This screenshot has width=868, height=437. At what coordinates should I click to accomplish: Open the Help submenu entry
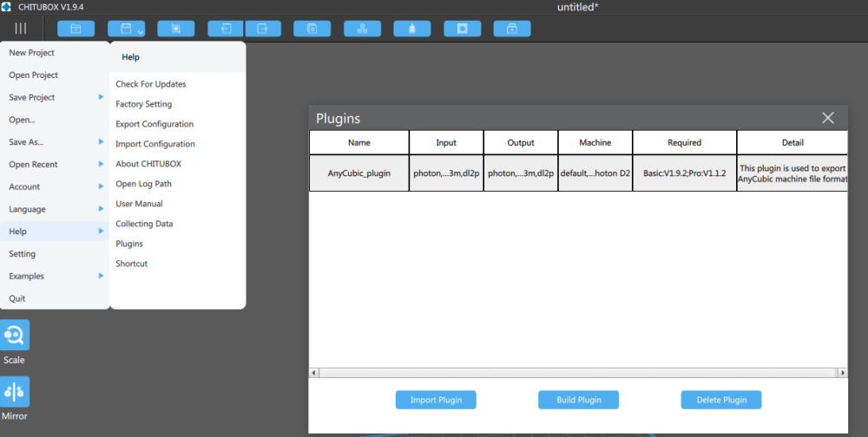55,232
